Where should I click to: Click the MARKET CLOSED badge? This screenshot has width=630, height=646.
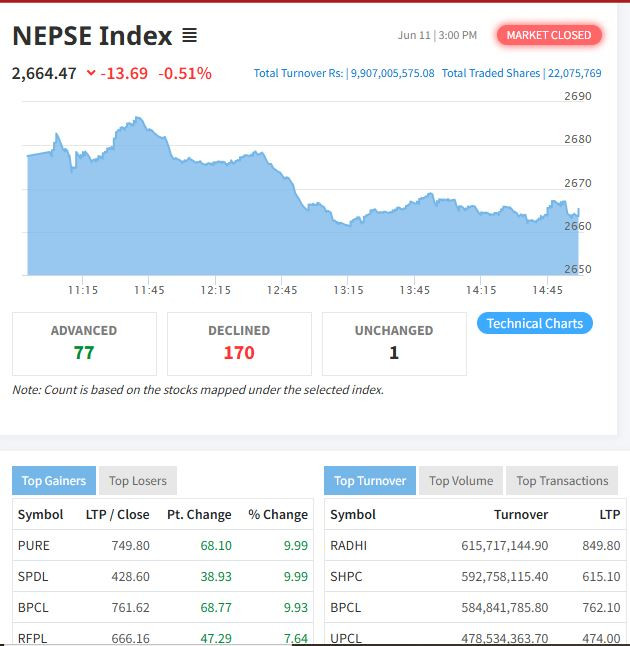548,35
